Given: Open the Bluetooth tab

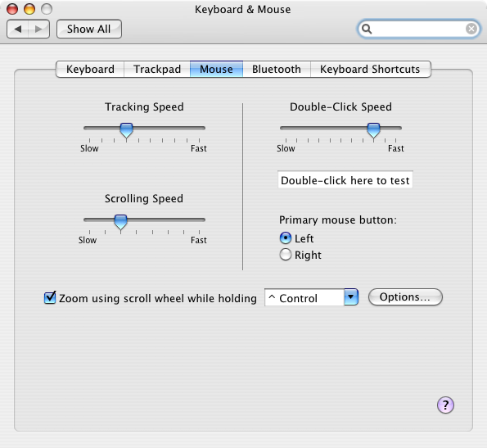Looking at the screenshot, I should coord(277,69).
